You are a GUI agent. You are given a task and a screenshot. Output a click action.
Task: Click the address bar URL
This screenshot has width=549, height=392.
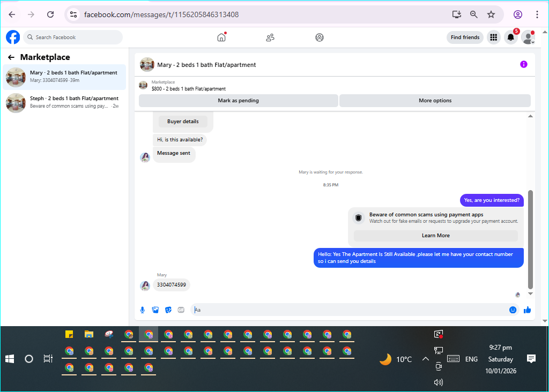(x=161, y=14)
